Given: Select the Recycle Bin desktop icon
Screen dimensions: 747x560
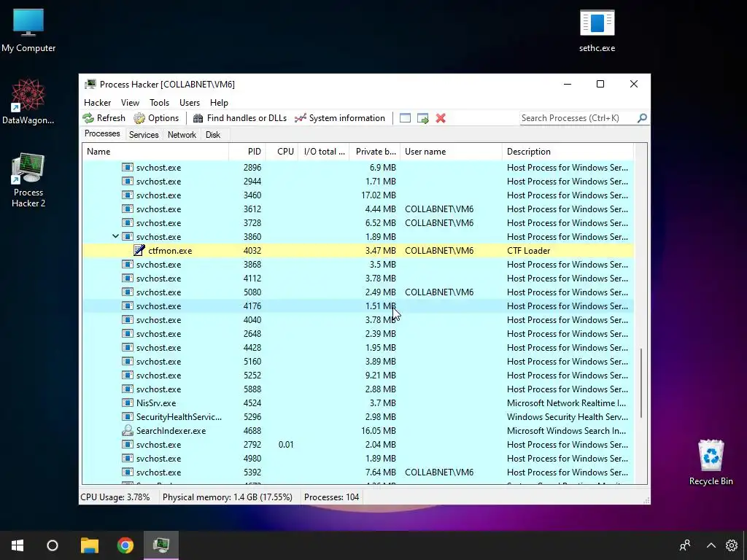Looking at the screenshot, I should [x=711, y=462].
